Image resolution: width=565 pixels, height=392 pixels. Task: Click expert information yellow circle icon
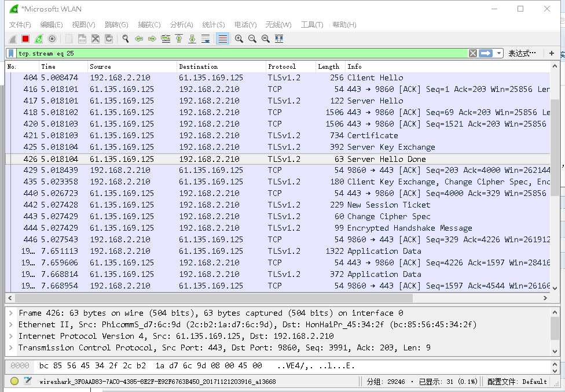14,381
